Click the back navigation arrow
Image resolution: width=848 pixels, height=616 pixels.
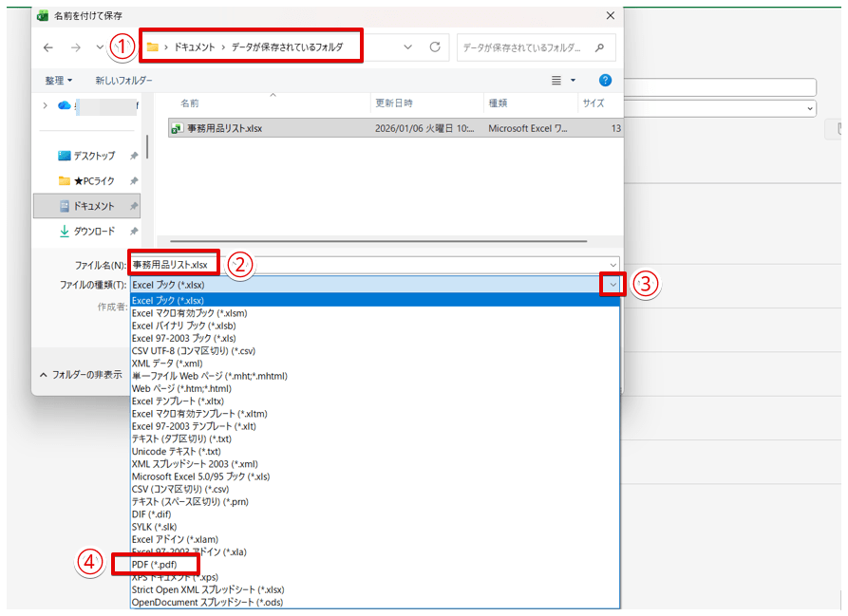(47, 46)
